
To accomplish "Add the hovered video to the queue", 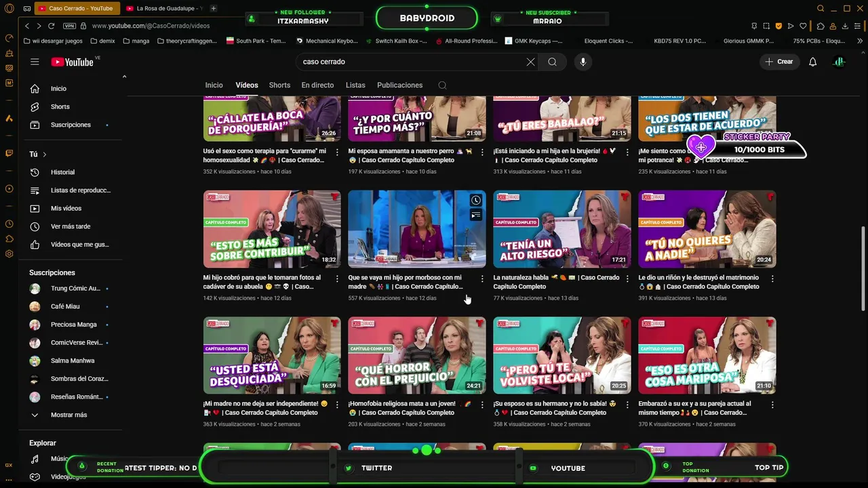I will tap(476, 216).
